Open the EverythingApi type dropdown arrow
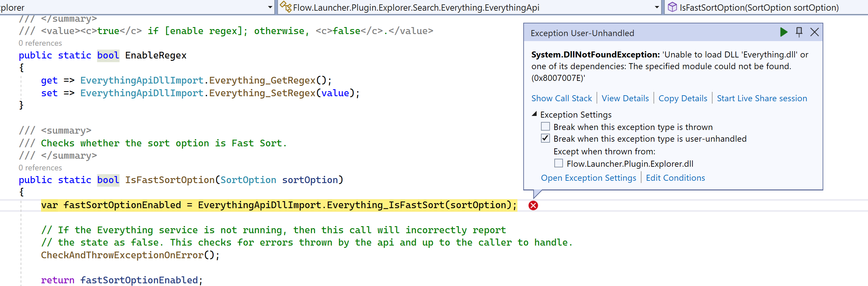The height and width of the screenshot is (286, 868). pyautogui.click(x=657, y=7)
